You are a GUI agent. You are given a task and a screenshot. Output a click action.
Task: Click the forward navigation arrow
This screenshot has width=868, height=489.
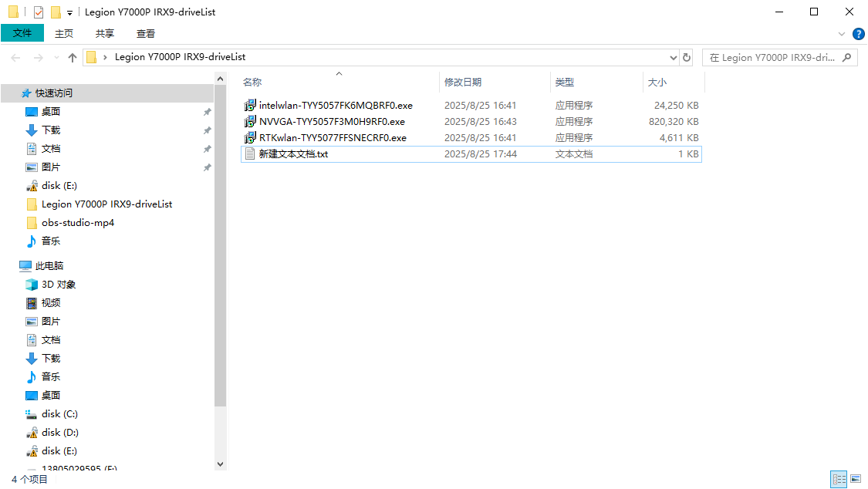[38, 58]
